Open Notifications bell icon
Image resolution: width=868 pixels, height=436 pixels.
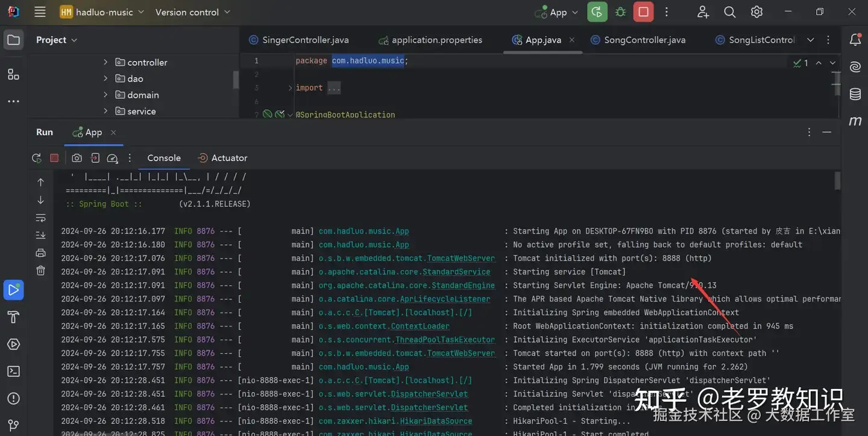coord(855,40)
